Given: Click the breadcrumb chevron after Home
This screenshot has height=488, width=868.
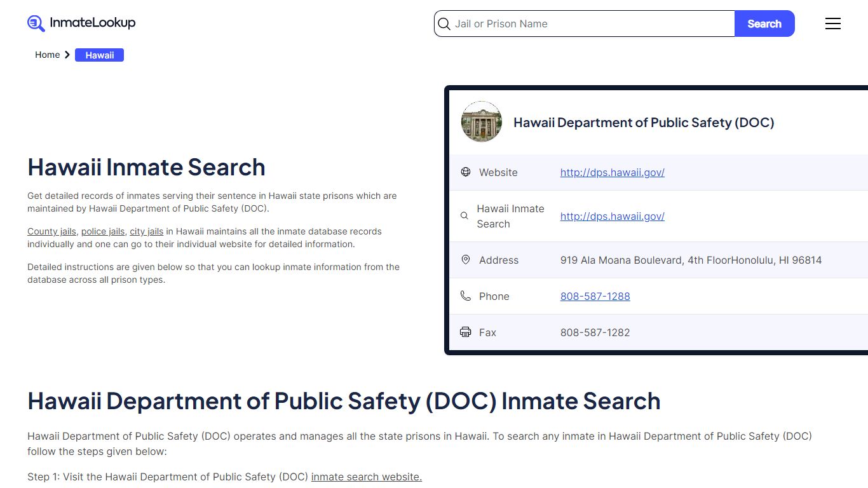Looking at the screenshot, I should click(67, 55).
